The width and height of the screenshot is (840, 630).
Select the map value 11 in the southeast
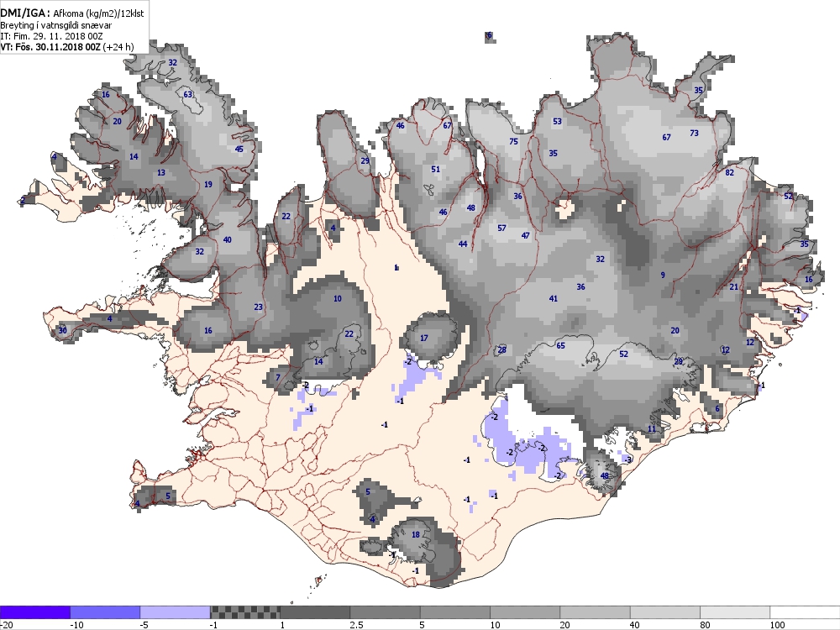coord(652,429)
